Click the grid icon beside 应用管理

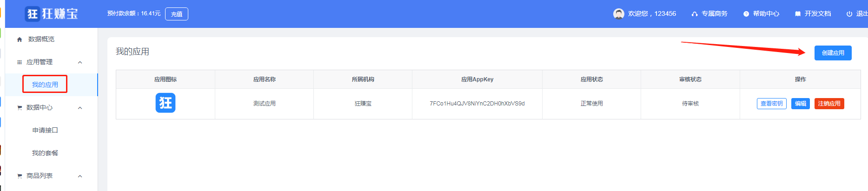(x=20, y=62)
